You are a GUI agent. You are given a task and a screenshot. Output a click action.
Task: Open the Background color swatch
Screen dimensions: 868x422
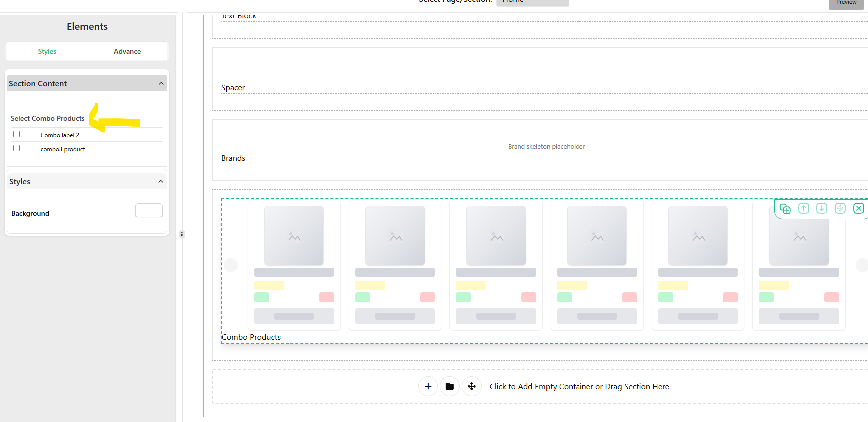[x=149, y=210]
